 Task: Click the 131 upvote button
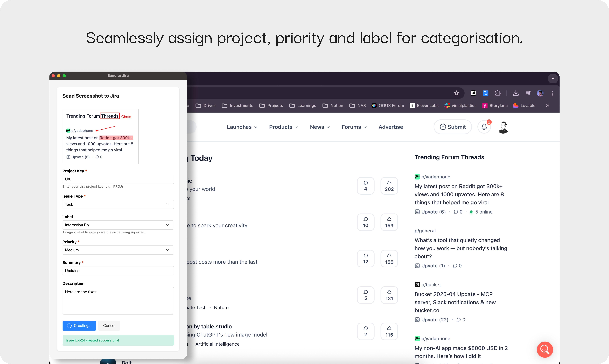pyautogui.click(x=389, y=295)
